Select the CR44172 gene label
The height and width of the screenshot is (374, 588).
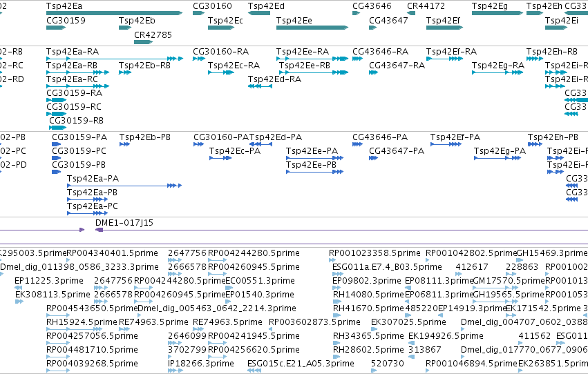click(426, 6)
